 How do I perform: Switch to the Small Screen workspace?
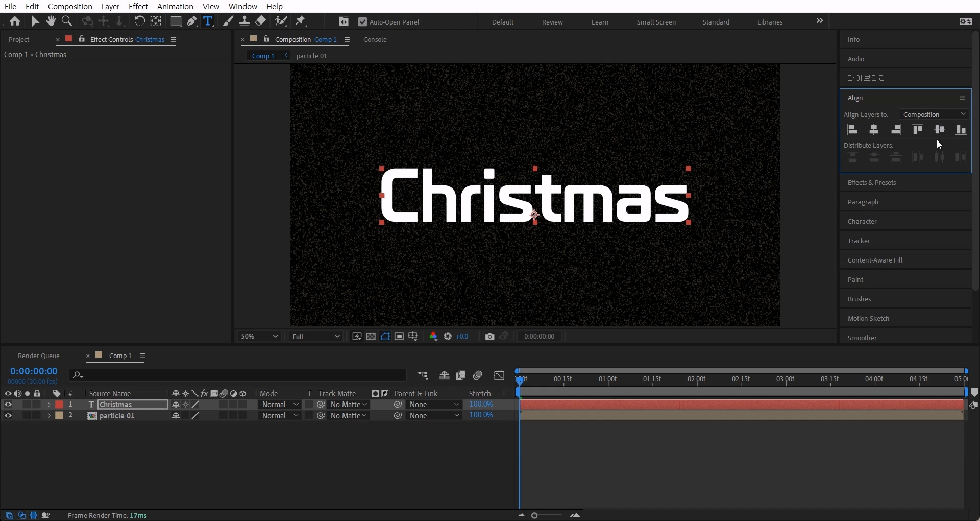click(656, 22)
